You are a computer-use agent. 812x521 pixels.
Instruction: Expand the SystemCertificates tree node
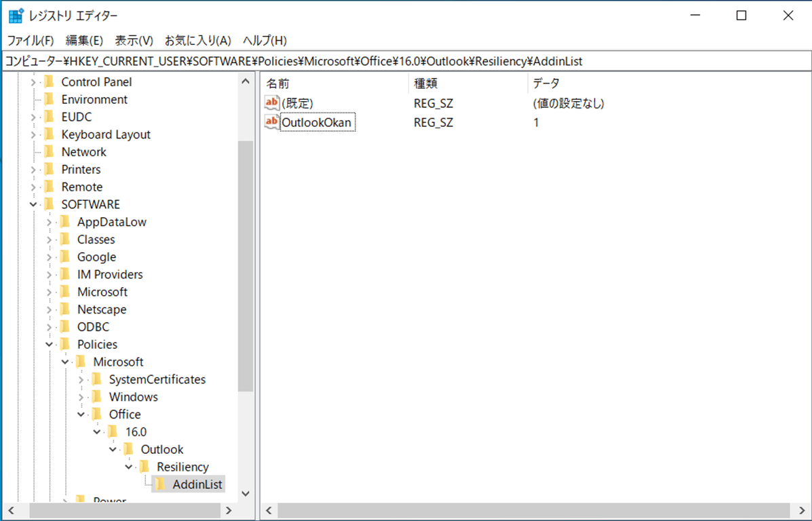coord(81,380)
